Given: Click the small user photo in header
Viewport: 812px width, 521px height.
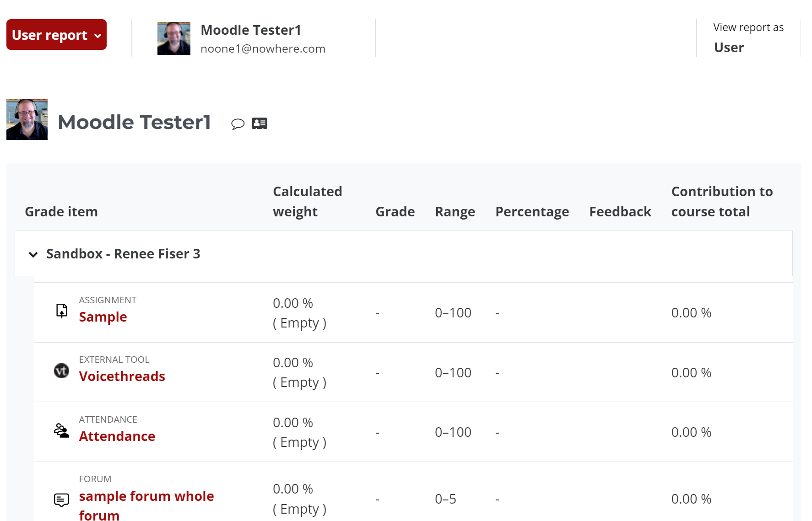Looking at the screenshot, I should (174, 38).
